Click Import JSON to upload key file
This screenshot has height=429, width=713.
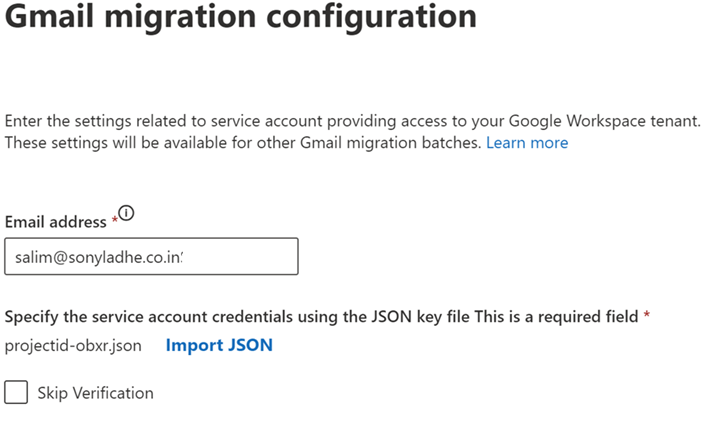(219, 345)
